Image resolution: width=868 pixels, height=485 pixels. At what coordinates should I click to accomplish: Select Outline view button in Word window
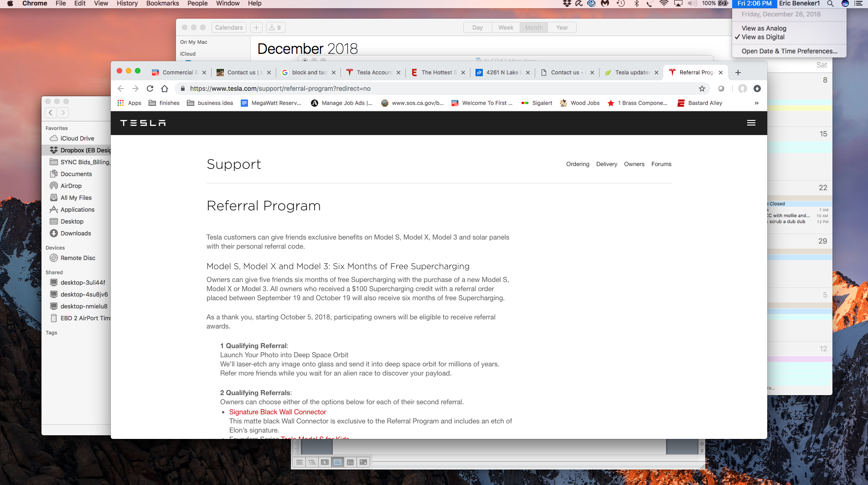(312, 462)
